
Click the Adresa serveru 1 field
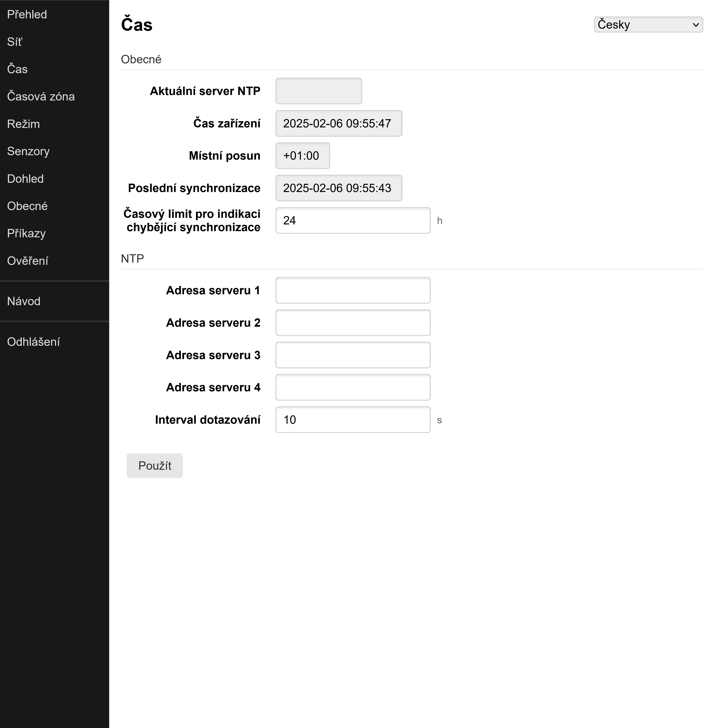[352, 290]
